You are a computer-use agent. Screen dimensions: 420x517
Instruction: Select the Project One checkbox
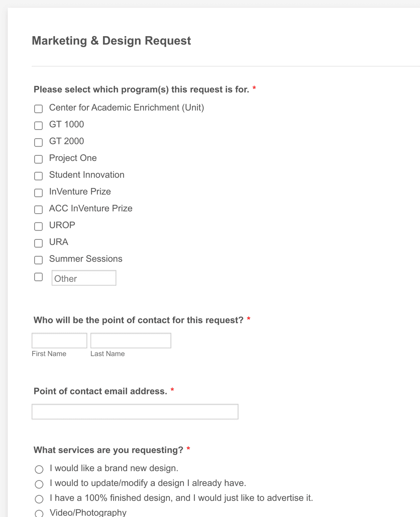tap(38, 159)
